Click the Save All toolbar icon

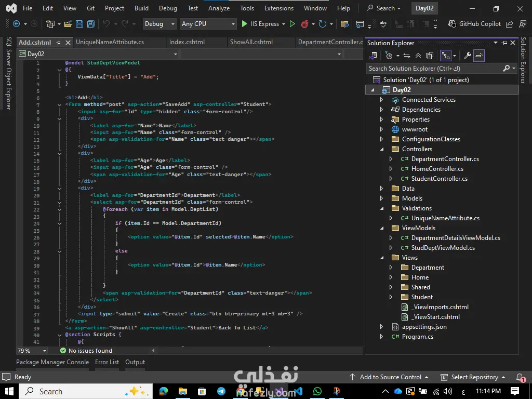[91, 24]
